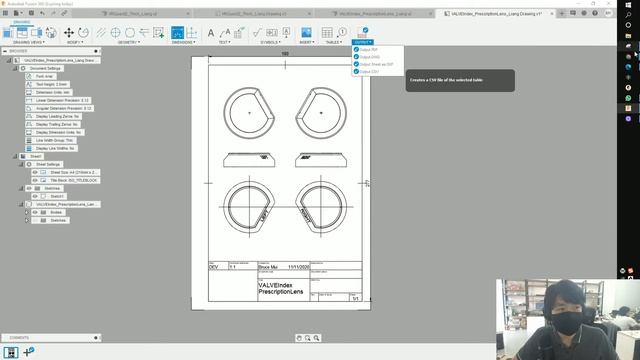
Task: Select the Section View tool
Action: [x=36, y=33]
